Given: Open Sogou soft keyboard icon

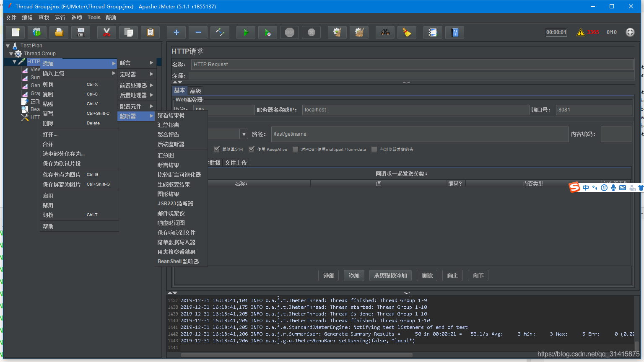Looking at the screenshot, I should [623, 188].
